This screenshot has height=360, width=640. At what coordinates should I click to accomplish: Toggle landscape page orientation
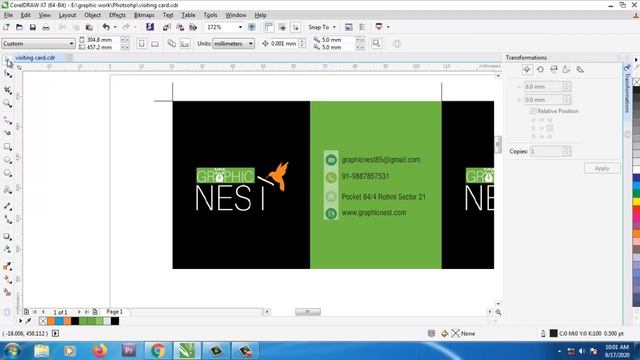click(155, 44)
